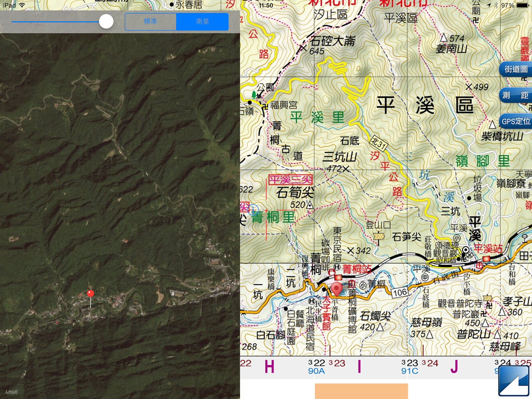Select the 衛星 satellite map view
The image size is (532, 399).
click(202, 22)
